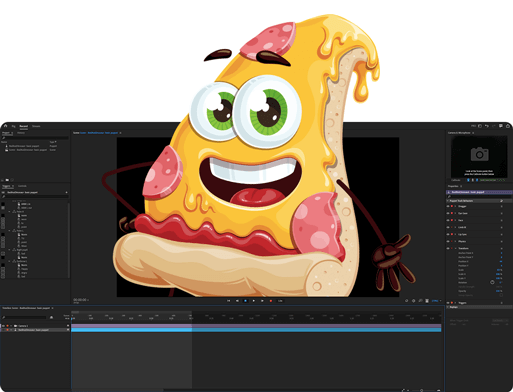Select the puppet item in Project list
513x392 pixels.
pyautogui.click(x=24, y=146)
